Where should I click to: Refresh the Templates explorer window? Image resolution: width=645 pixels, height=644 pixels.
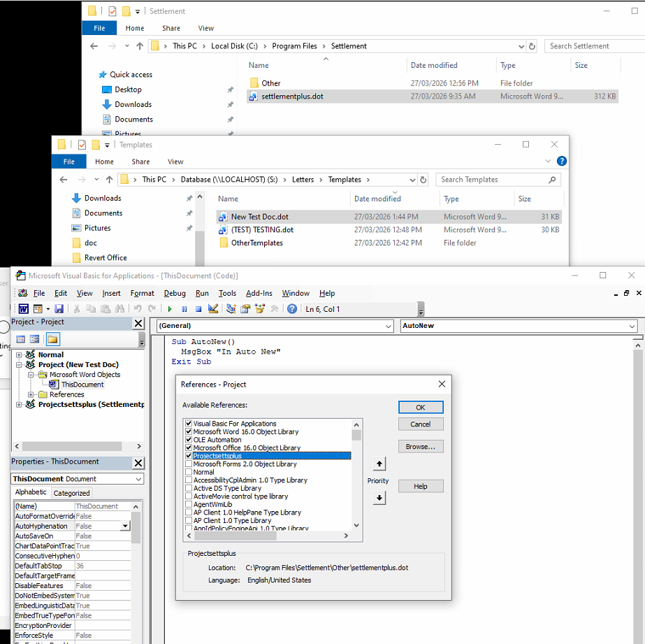pos(423,180)
